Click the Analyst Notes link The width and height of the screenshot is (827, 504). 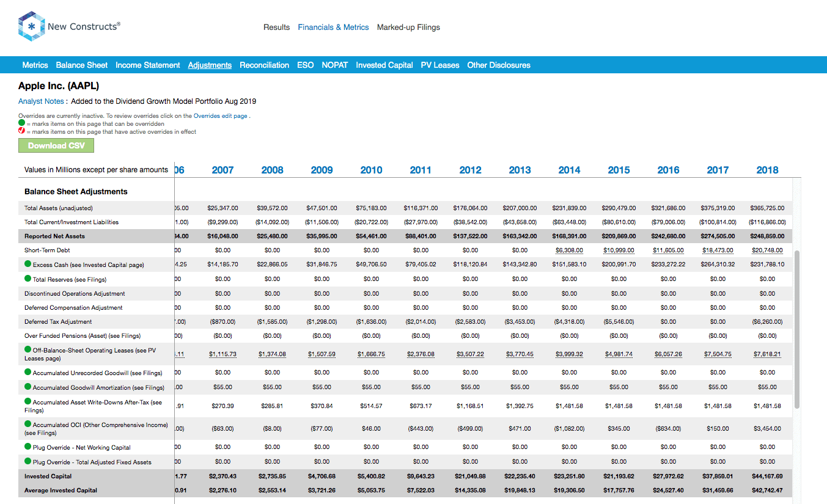click(41, 101)
